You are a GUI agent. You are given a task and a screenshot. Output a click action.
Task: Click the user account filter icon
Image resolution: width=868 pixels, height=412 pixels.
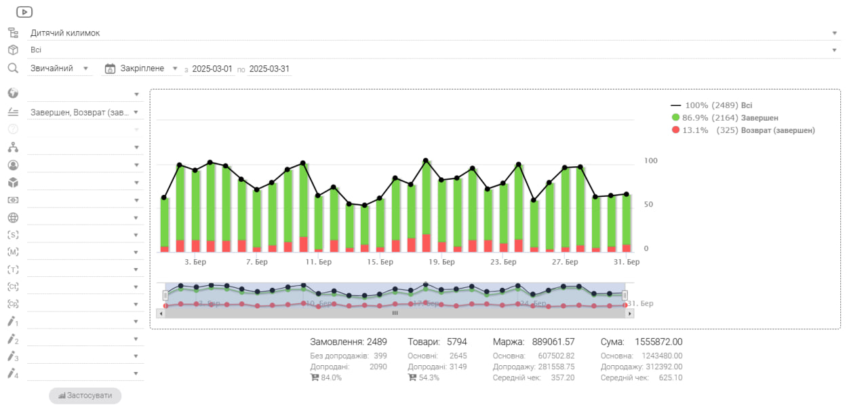(x=13, y=165)
